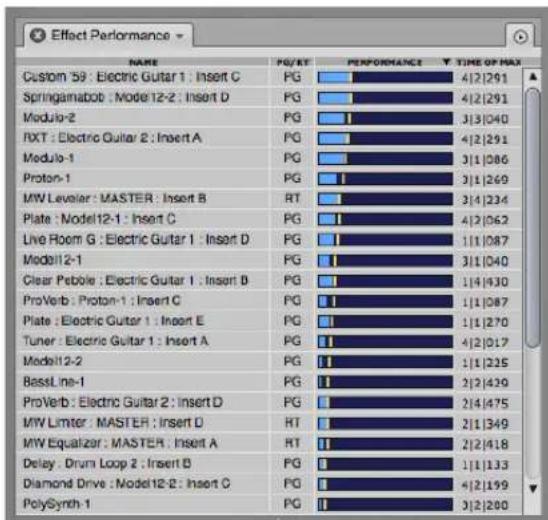Click the performance meter for Custom '59

point(385,77)
